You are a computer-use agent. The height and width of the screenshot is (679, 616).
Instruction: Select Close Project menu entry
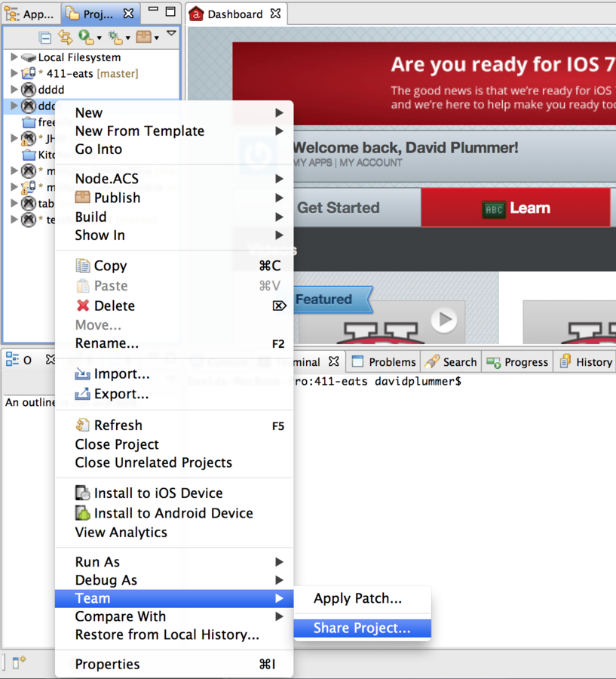point(174,444)
